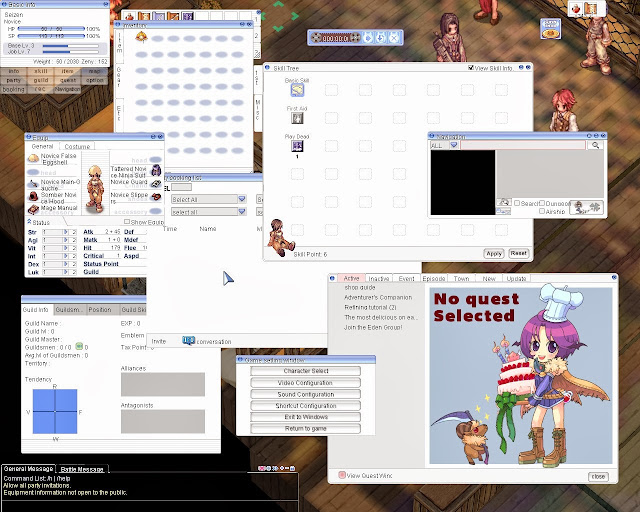Click Reset in the Skill Tree window
640x512 pixels.
[519, 253]
